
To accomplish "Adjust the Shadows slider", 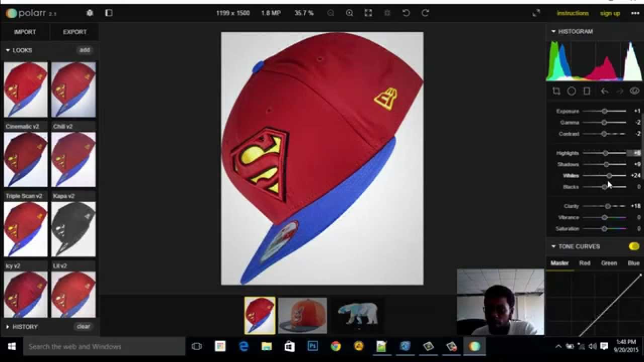I will (604, 164).
